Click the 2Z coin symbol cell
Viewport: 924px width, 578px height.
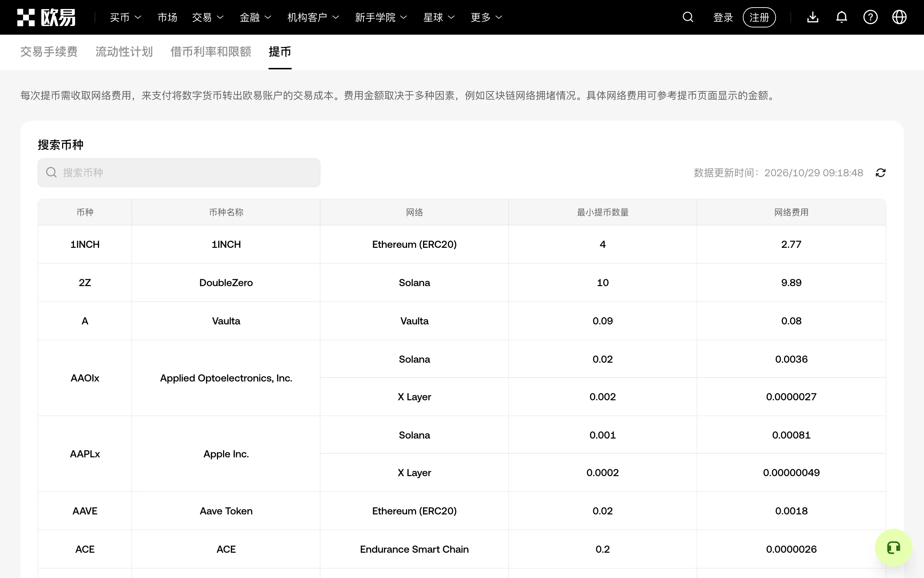click(85, 282)
